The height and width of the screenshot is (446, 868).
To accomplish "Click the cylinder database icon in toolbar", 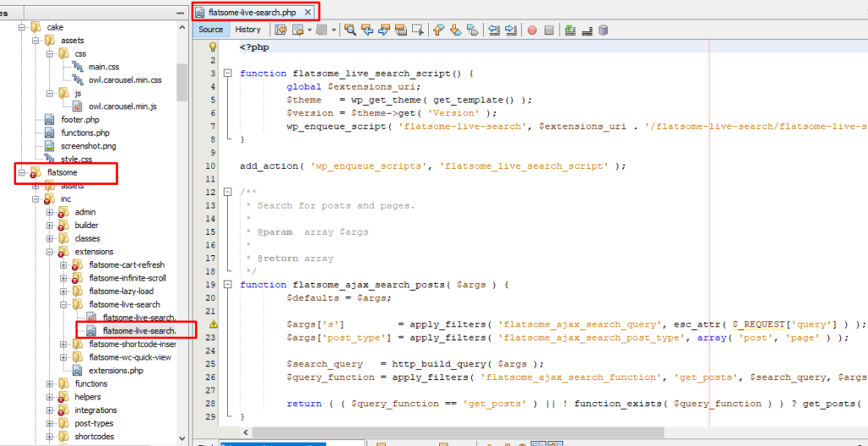I will click(604, 30).
